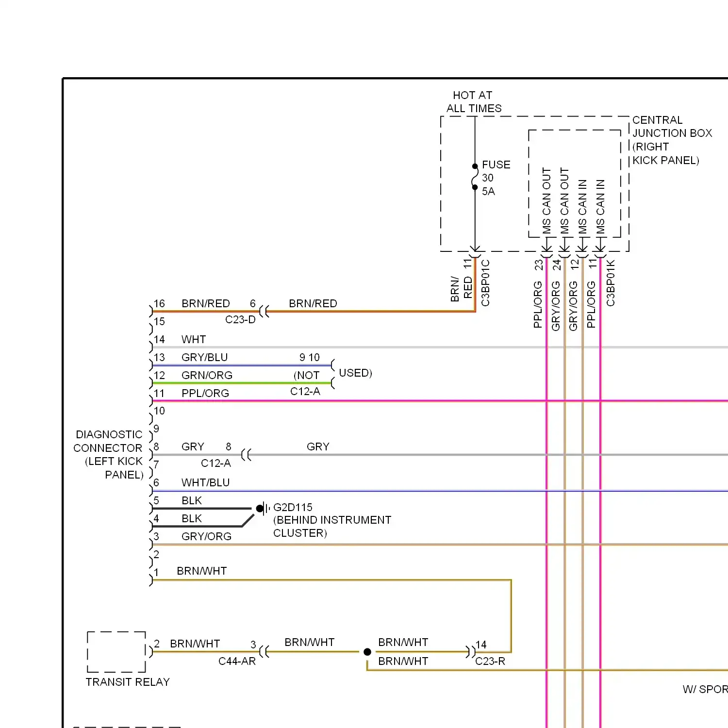Select the C23-R connector label
Viewport: 728px width, 728px height.
pyautogui.click(x=490, y=662)
